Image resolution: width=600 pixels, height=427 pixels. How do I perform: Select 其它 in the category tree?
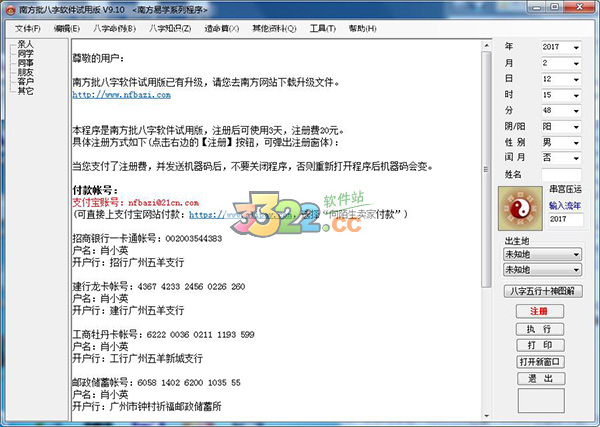pos(25,91)
